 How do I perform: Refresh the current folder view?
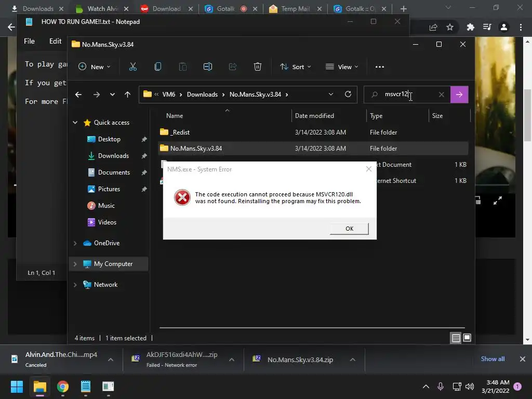click(348, 95)
